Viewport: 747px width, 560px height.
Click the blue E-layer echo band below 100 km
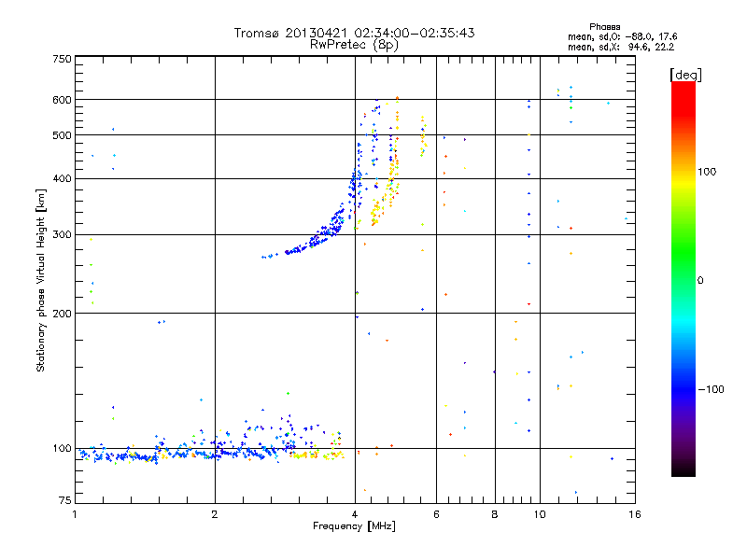176,455
